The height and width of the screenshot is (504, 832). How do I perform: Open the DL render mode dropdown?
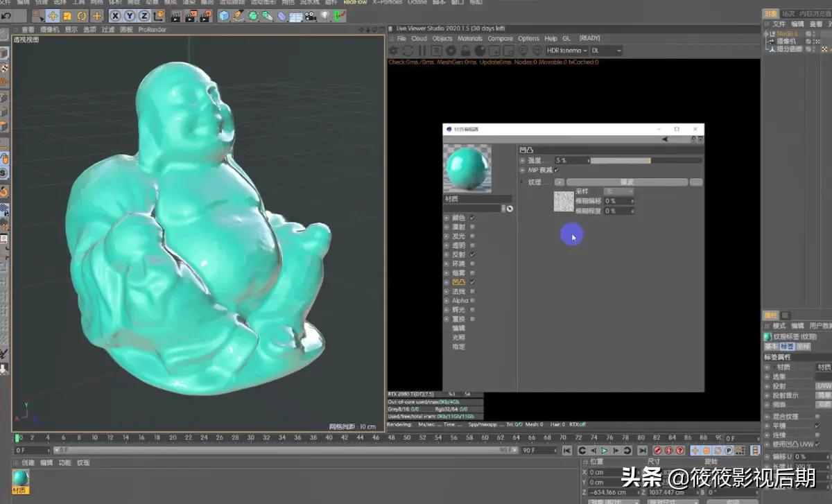pyautogui.click(x=606, y=50)
